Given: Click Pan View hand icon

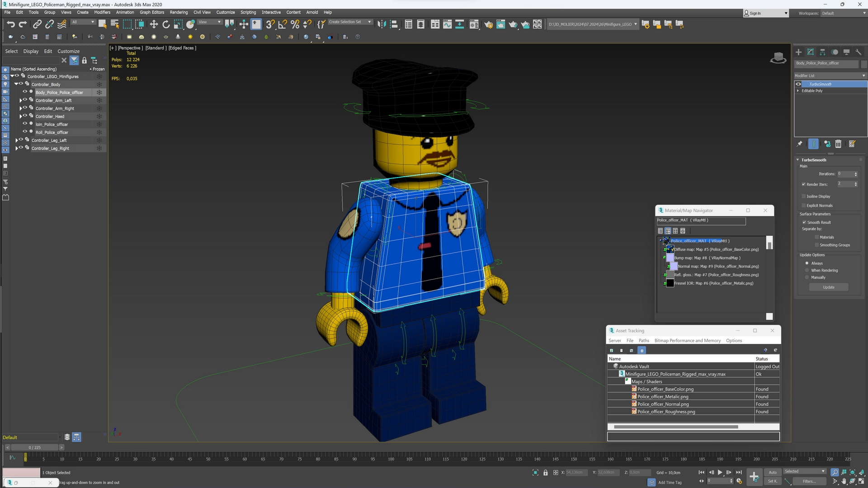Looking at the screenshot, I should pyautogui.click(x=844, y=482).
